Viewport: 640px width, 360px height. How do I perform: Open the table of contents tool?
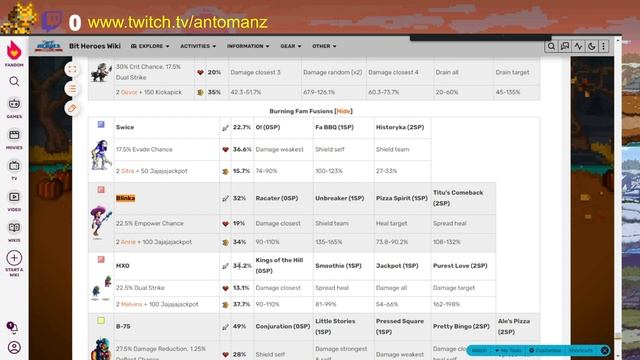[x=72, y=89]
